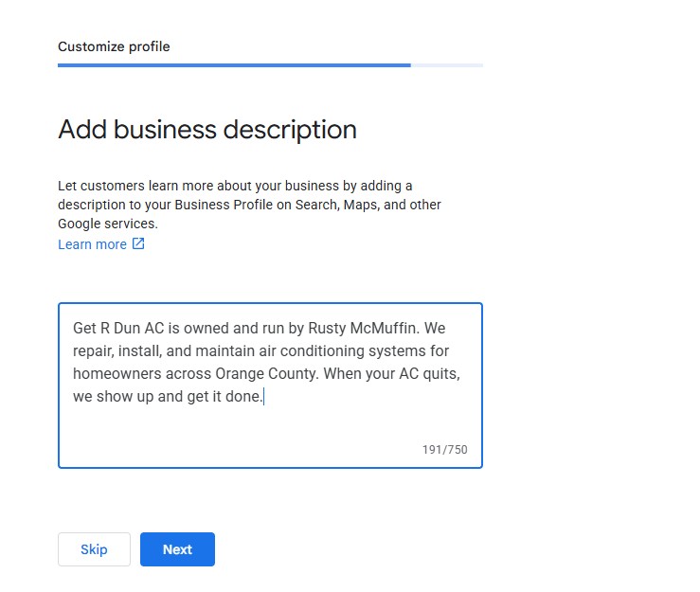
Task: Click the Next button
Action: [x=177, y=549]
